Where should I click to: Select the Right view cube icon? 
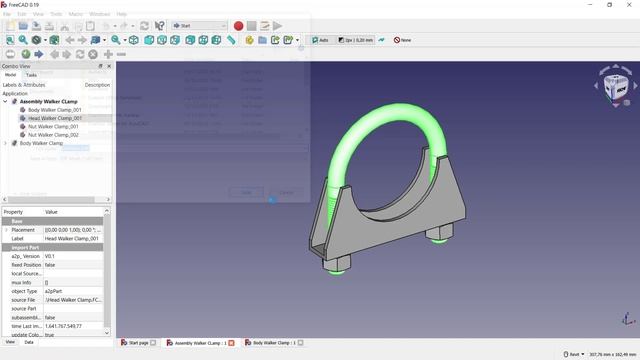[x=175, y=40]
